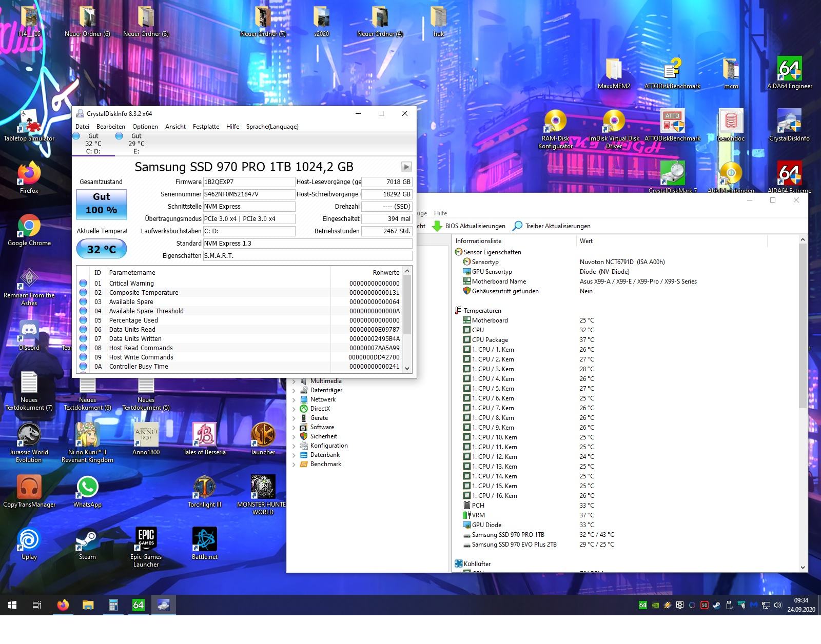Viewport: 821px width, 644px height.
Task: Click the Firefox taskbar icon
Action: pyautogui.click(x=63, y=605)
